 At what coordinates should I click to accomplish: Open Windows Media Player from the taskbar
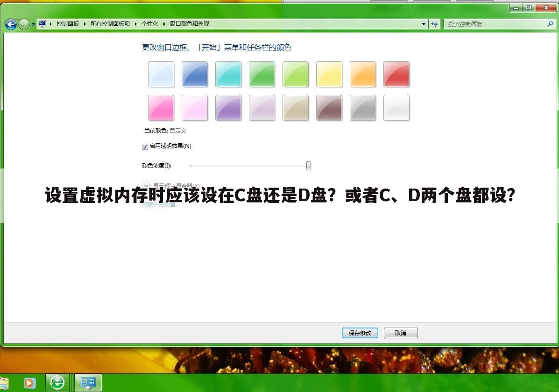29,383
